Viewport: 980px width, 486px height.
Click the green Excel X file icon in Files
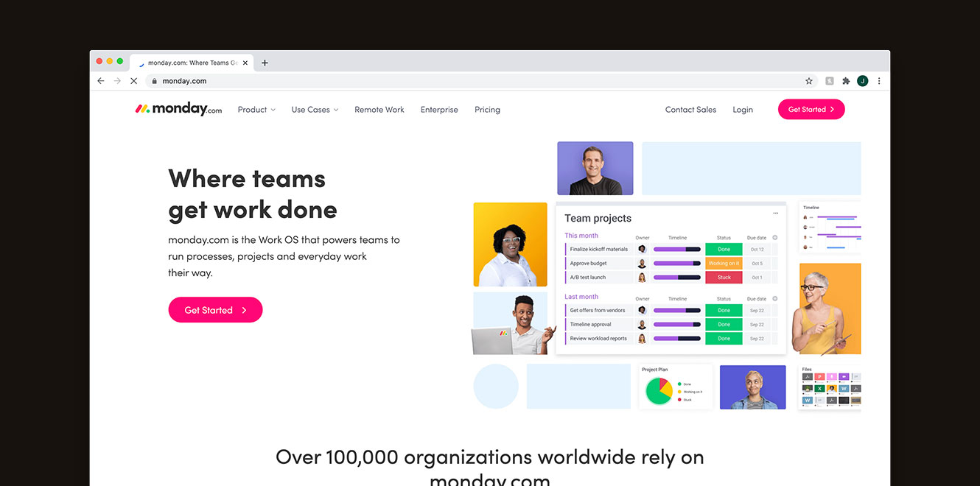[819, 388]
